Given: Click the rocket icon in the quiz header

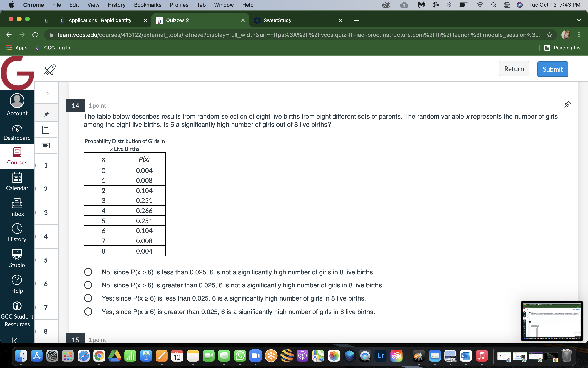Looking at the screenshot, I should point(50,70).
